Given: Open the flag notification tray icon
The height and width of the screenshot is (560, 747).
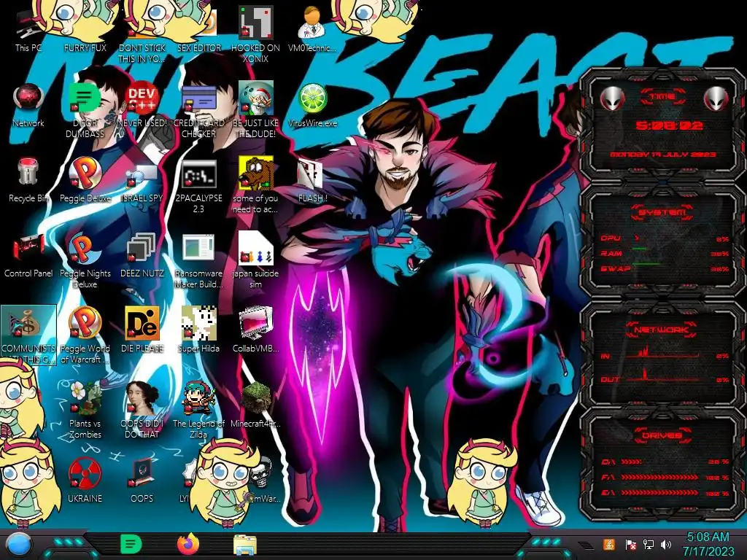Looking at the screenshot, I should click(630, 544).
